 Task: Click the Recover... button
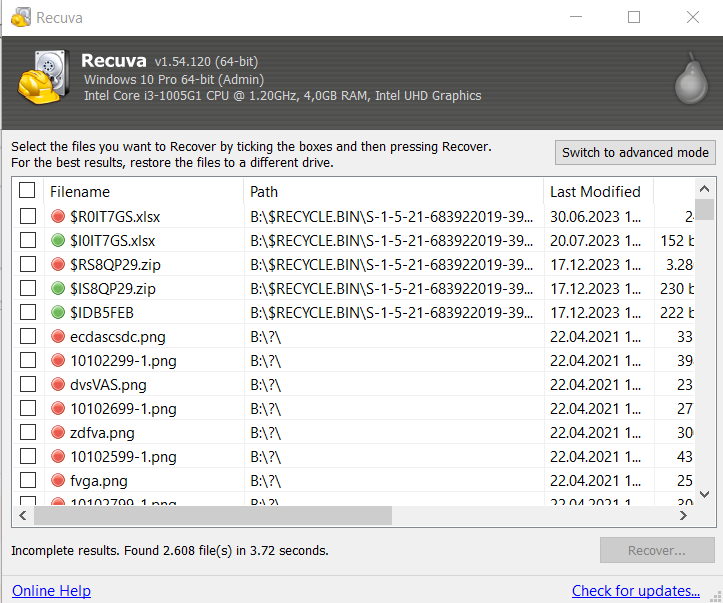[657, 550]
